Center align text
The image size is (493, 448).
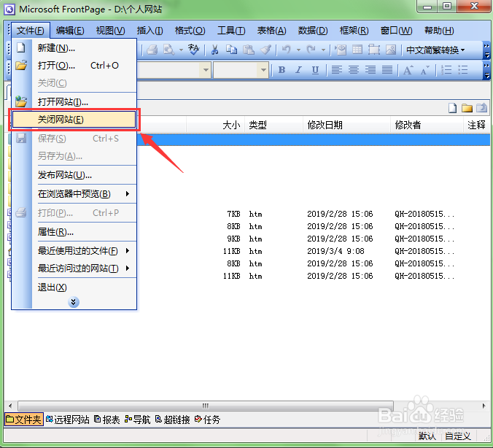[354, 70]
